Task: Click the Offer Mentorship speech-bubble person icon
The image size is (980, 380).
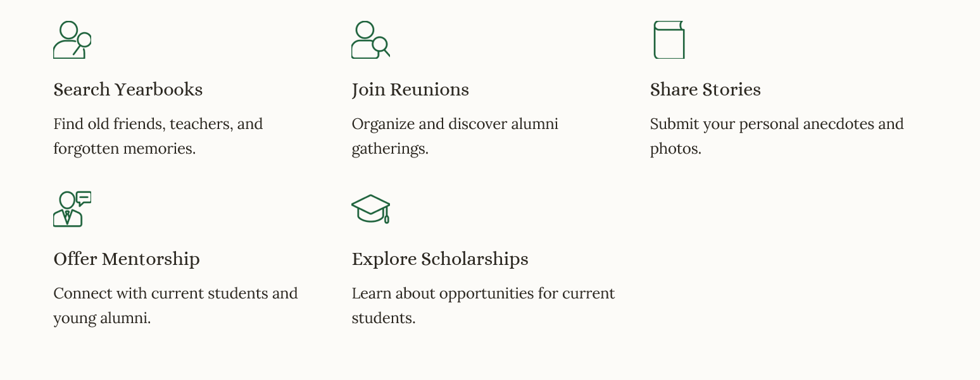Action: 72,209
